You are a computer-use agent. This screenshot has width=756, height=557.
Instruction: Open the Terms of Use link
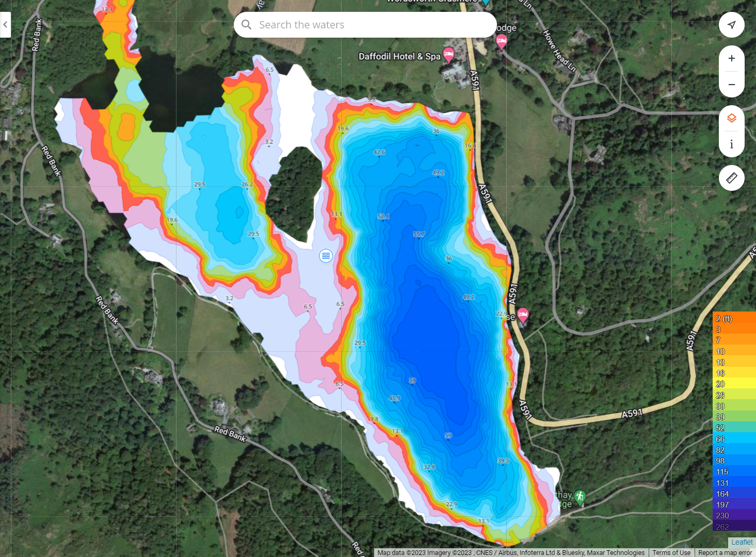point(671,552)
